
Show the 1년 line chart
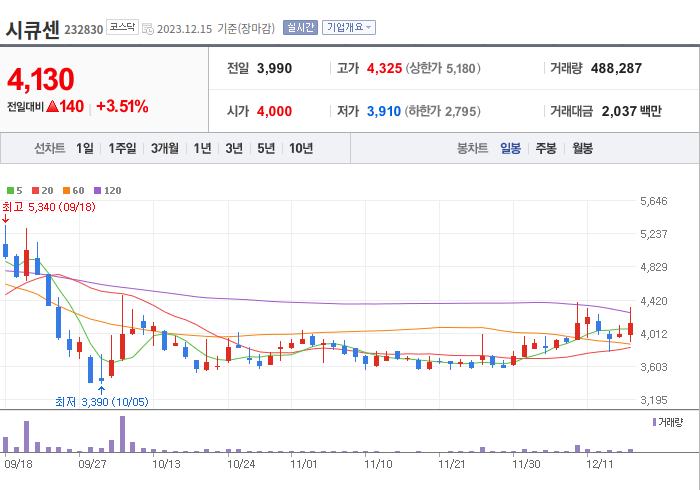pyautogui.click(x=202, y=148)
